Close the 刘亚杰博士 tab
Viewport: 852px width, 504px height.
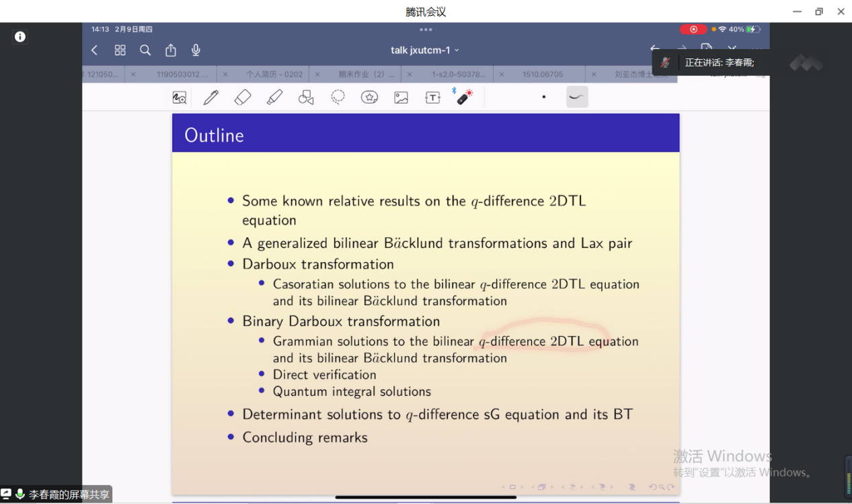(594, 75)
